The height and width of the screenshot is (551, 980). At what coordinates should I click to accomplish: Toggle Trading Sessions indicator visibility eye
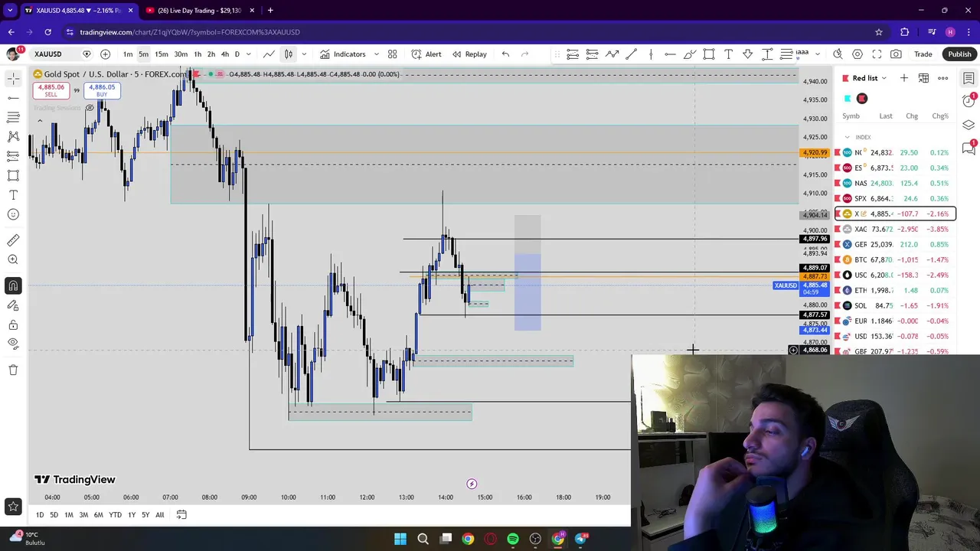pyautogui.click(x=90, y=108)
